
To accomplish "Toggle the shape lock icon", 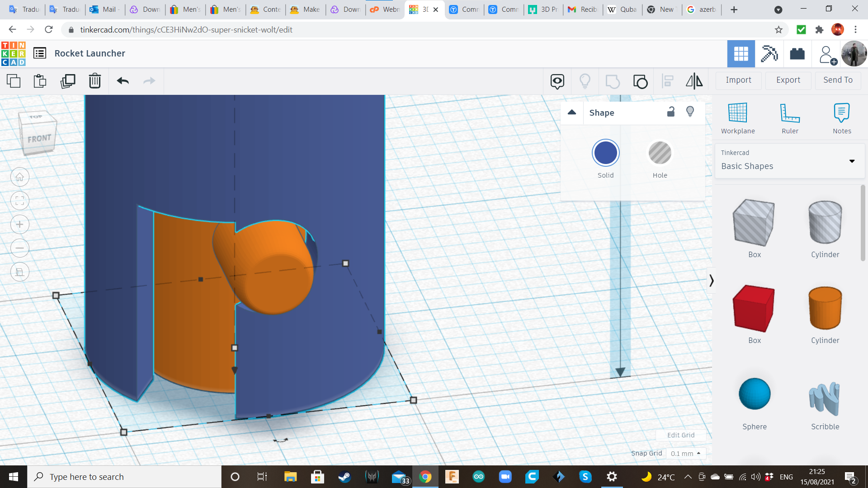I will coord(671,112).
